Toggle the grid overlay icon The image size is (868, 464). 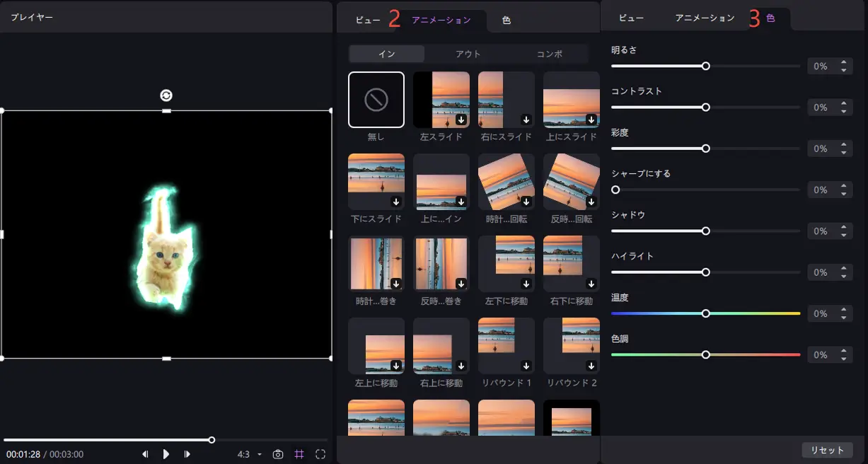pyautogui.click(x=299, y=454)
